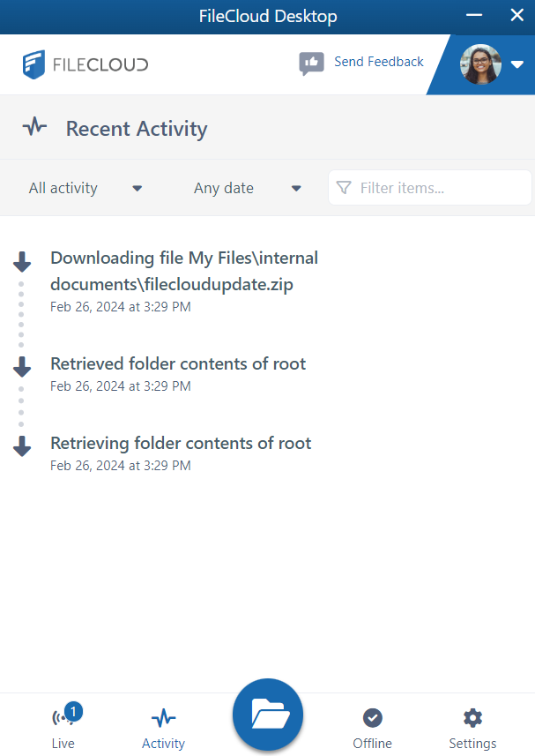The height and width of the screenshot is (756, 535).
Task: Switch to the Live tab
Action: point(62,725)
